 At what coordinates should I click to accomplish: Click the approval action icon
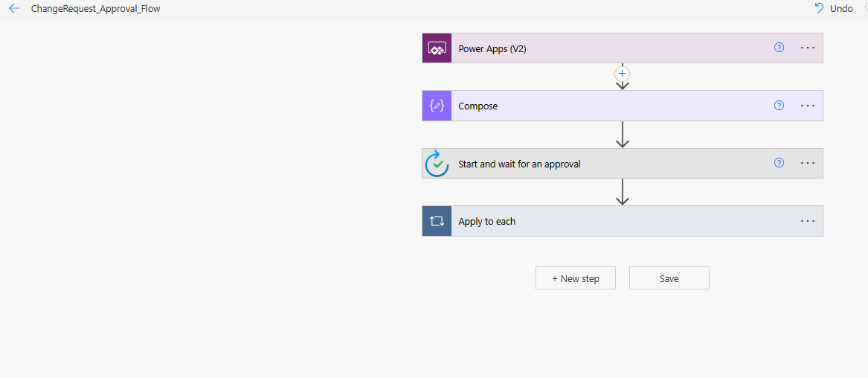click(x=437, y=163)
